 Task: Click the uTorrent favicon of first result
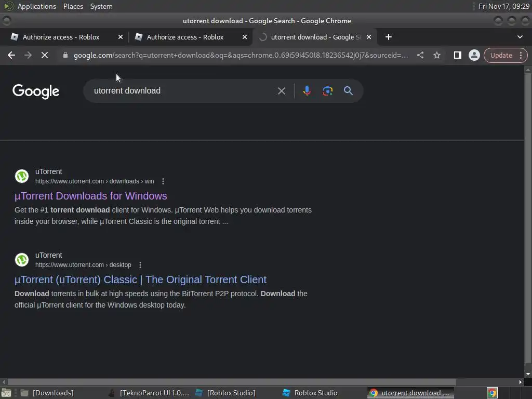pos(22,176)
